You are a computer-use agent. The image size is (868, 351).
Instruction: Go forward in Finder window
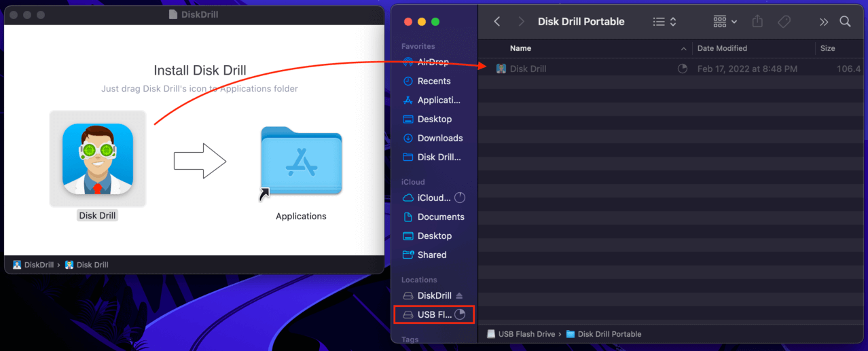click(x=522, y=22)
